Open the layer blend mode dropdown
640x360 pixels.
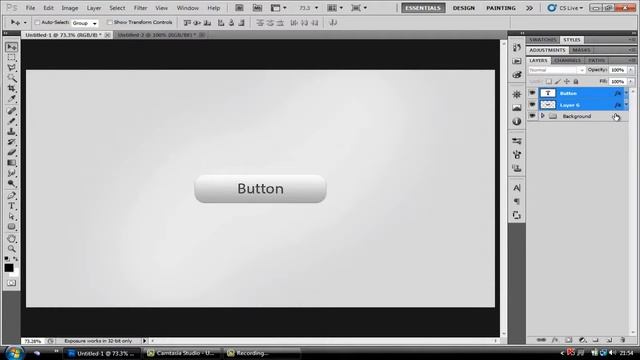pos(557,70)
